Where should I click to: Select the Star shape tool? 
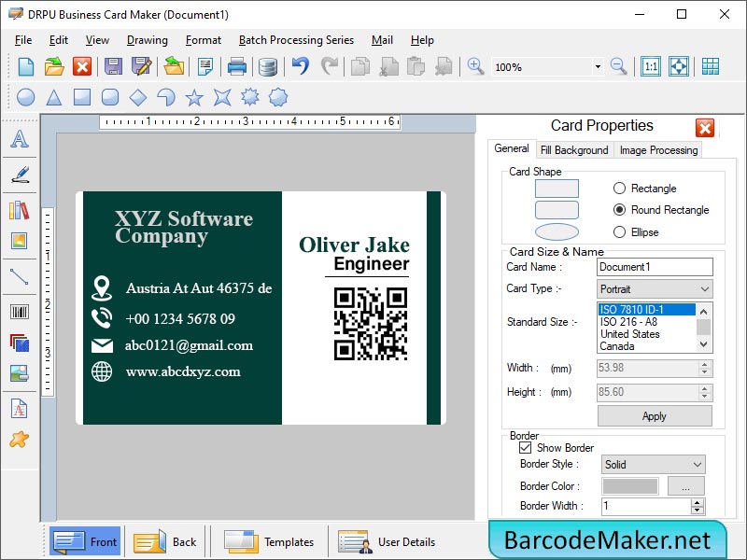[193, 96]
